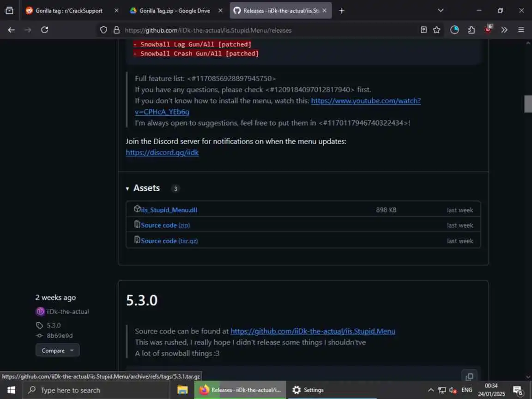Switch to Gorilla tag r/CrackSupport tab
Image resolution: width=532 pixels, height=399 pixels.
(69, 11)
